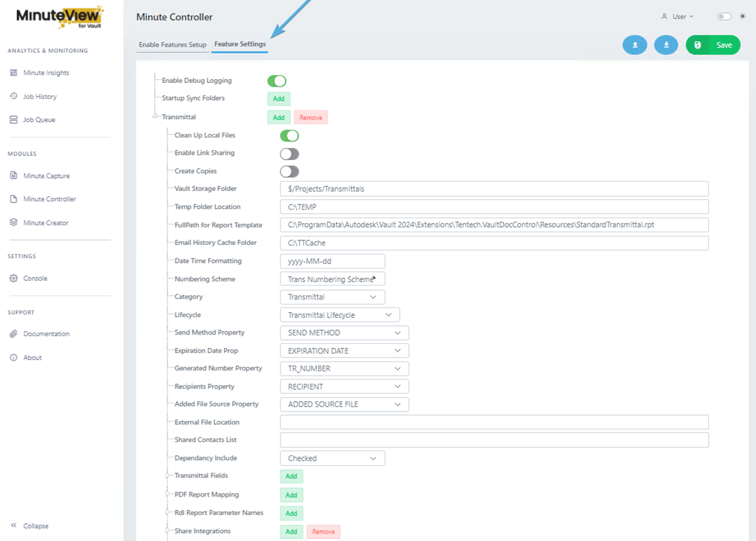Screen dimensions: 756x541
Task: Disable the Enable Debug Logging toggle
Action: (276, 81)
